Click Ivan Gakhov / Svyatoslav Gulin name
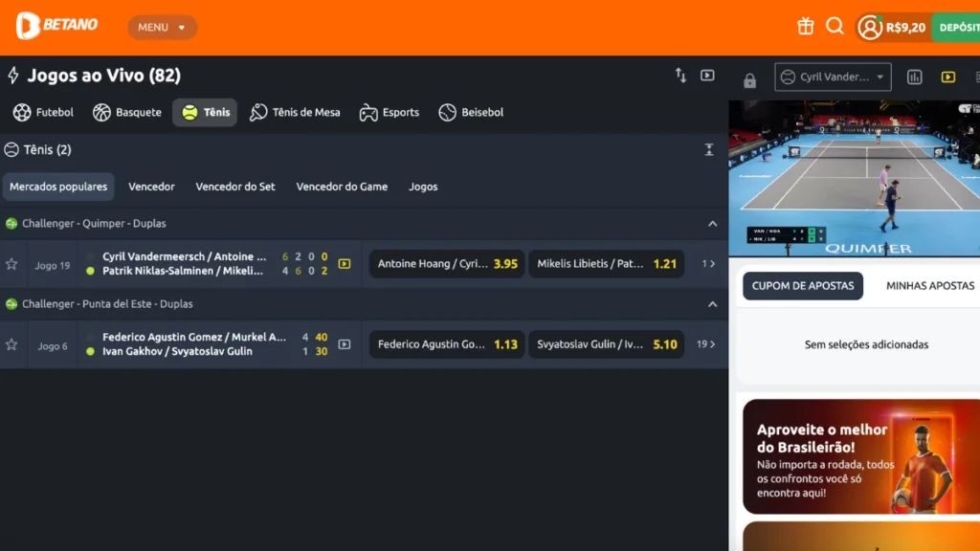This screenshot has height=551, width=980. (x=177, y=352)
